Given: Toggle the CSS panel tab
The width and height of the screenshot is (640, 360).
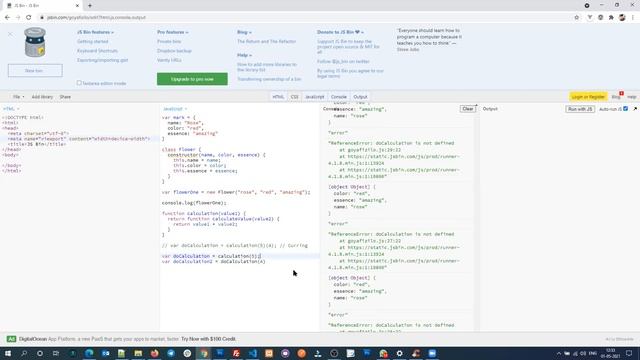Looking at the screenshot, I should pos(294,97).
